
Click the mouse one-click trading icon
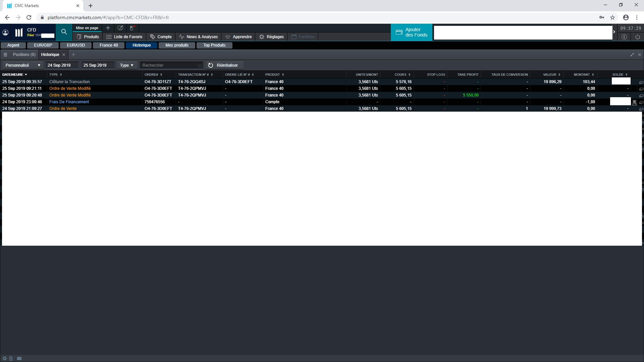click(x=132, y=28)
